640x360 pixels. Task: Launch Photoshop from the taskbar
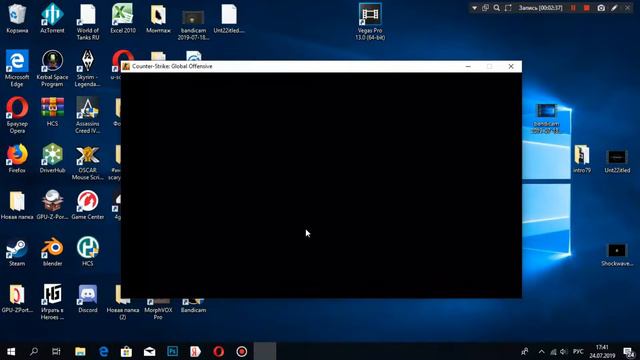172,351
